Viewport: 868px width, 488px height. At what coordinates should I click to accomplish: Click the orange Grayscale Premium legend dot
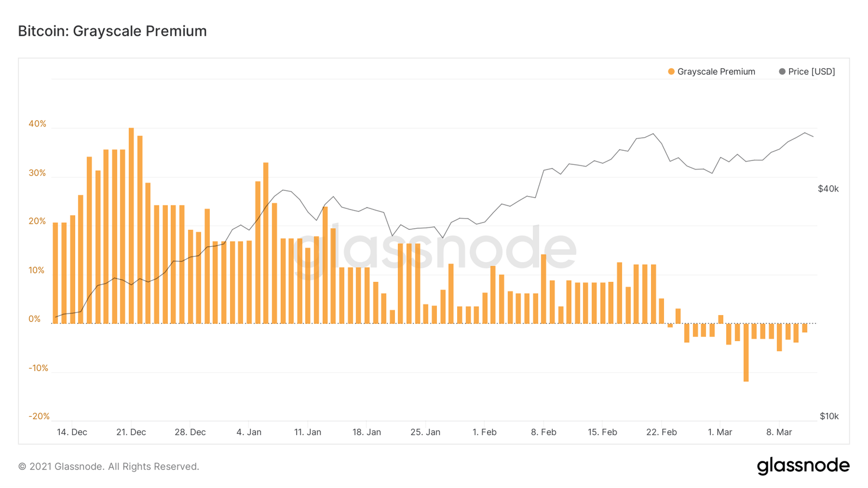(671, 72)
